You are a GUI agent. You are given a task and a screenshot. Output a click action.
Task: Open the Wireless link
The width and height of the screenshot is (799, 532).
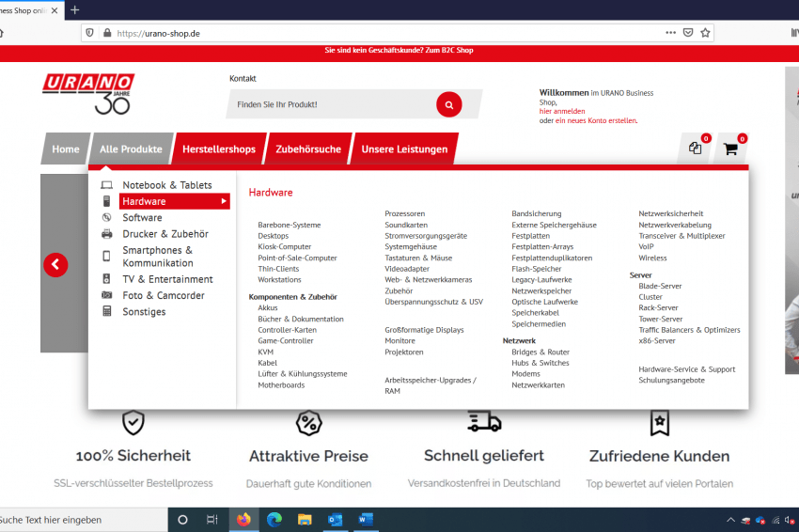pos(652,258)
